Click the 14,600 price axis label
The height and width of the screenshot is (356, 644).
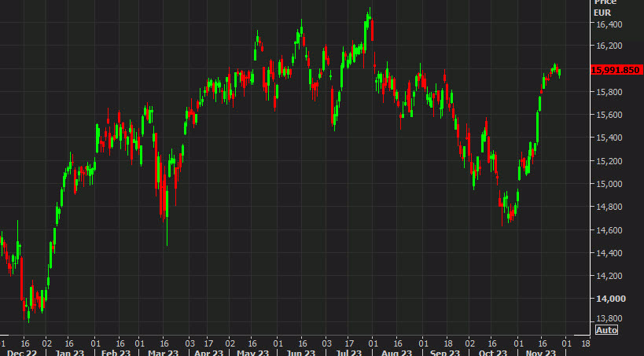pos(609,230)
